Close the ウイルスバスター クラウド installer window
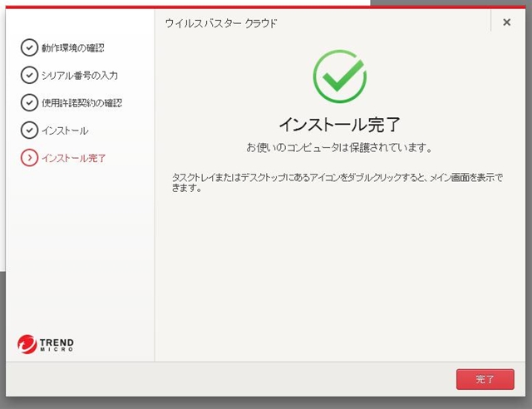Screen dimensions: 532x409 click(x=506, y=22)
